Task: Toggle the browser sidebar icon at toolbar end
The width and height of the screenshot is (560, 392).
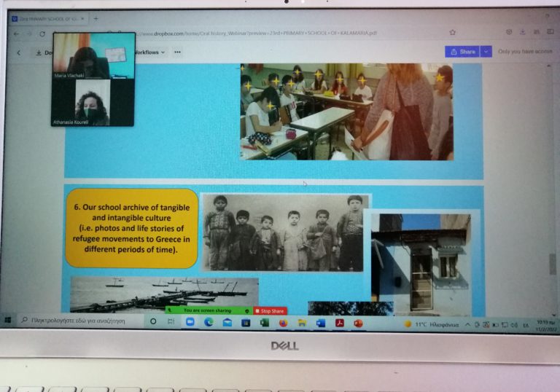Action: click(551, 32)
